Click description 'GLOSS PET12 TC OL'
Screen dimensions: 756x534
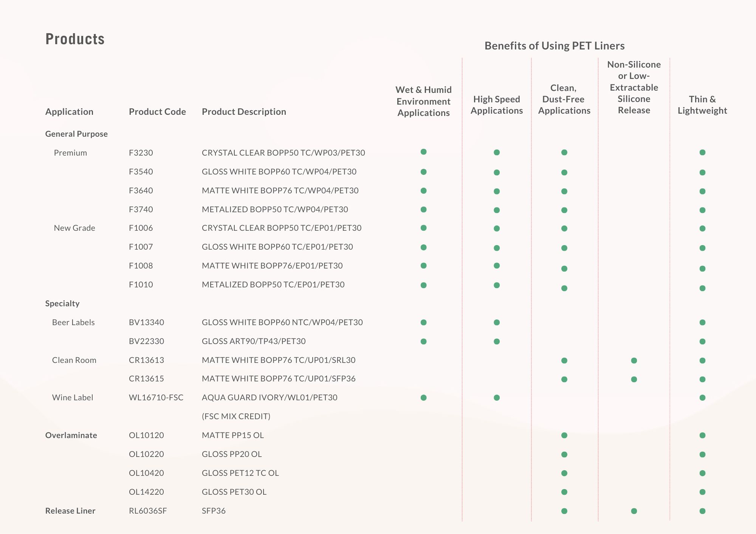click(240, 473)
